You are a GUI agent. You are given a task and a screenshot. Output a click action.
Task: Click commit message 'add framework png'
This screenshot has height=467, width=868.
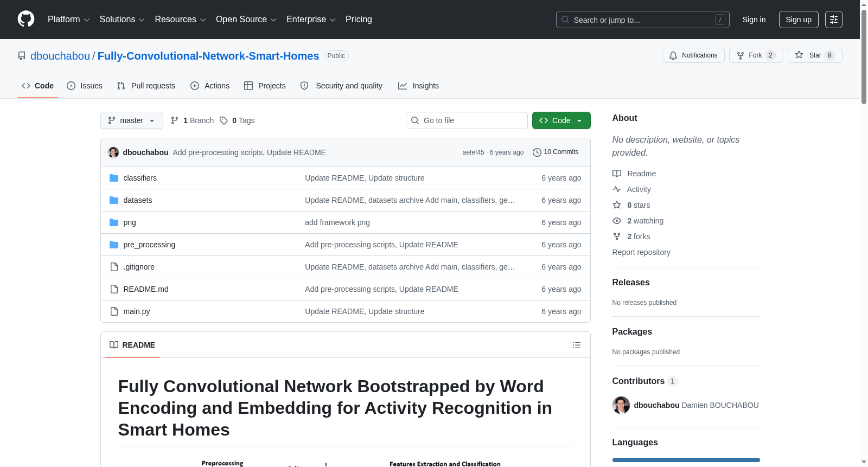pyautogui.click(x=337, y=222)
